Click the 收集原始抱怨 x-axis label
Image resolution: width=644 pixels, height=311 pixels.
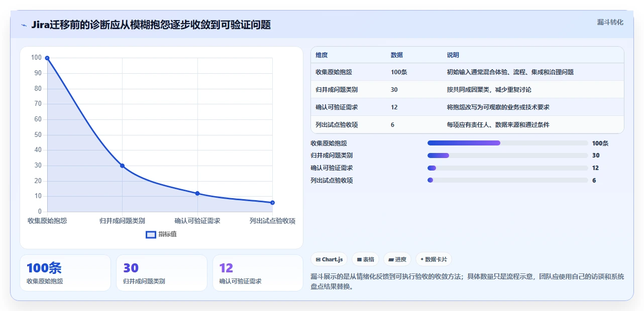coord(47,221)
